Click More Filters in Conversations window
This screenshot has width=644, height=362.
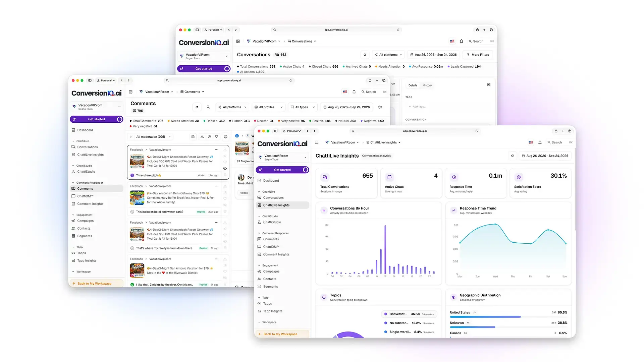(478, 55)
